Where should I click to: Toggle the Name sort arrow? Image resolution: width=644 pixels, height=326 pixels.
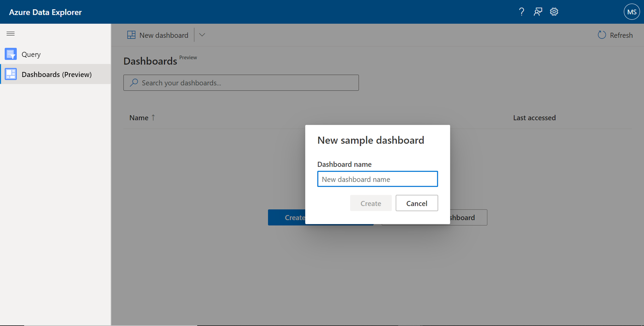153,118
